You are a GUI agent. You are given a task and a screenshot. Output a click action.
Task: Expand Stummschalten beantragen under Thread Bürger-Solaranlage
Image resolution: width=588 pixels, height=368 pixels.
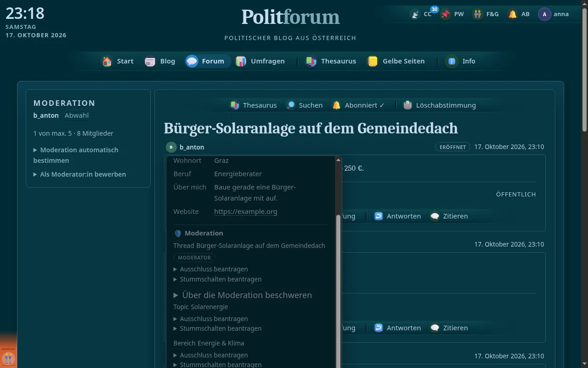217,279
